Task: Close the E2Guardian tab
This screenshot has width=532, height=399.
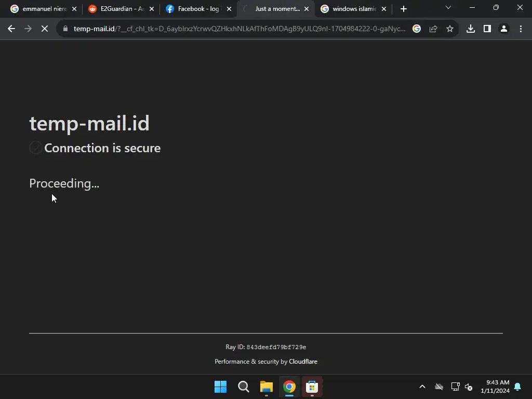Action: pos(152,9)
